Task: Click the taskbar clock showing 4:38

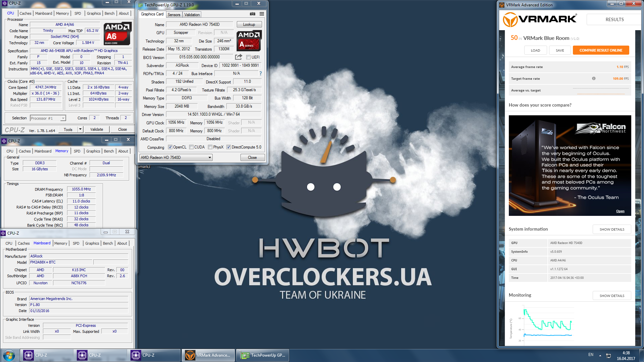Action: click(626, 356)
